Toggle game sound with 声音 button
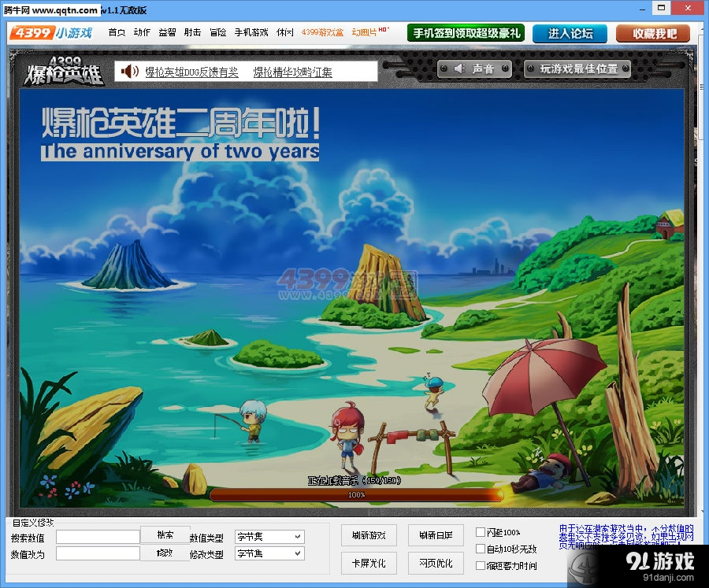The height and width of the screenshot is (588, 709). pos(475,68)
